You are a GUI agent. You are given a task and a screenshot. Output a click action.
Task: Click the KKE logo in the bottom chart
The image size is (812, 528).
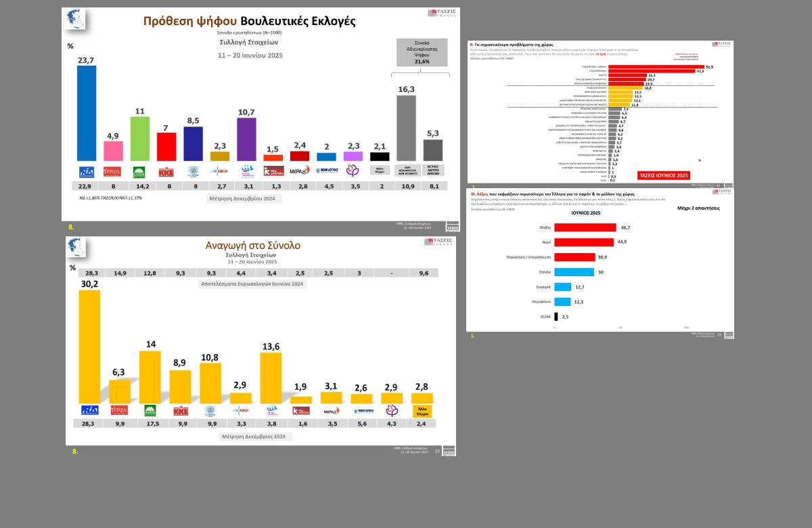point(181,410)
